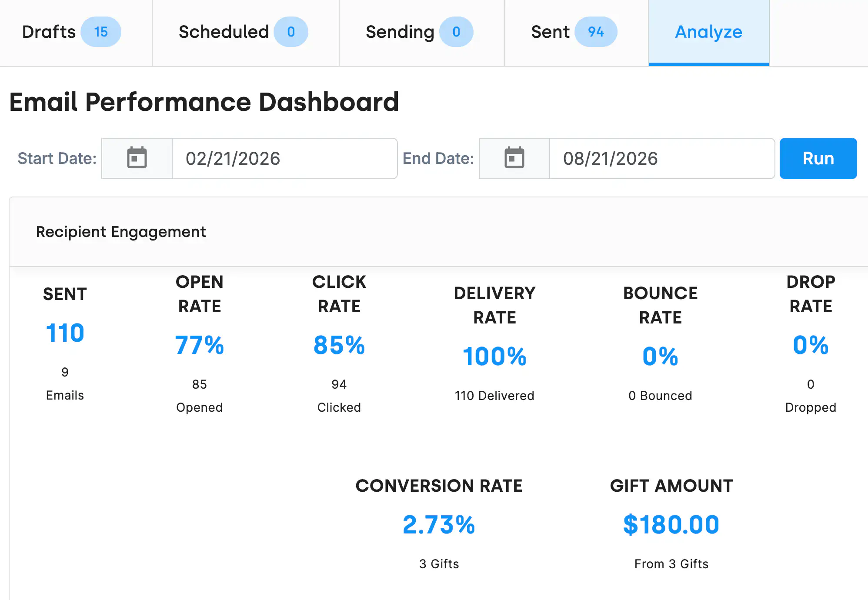Click the Sending count badge 0

click(456, 32)
